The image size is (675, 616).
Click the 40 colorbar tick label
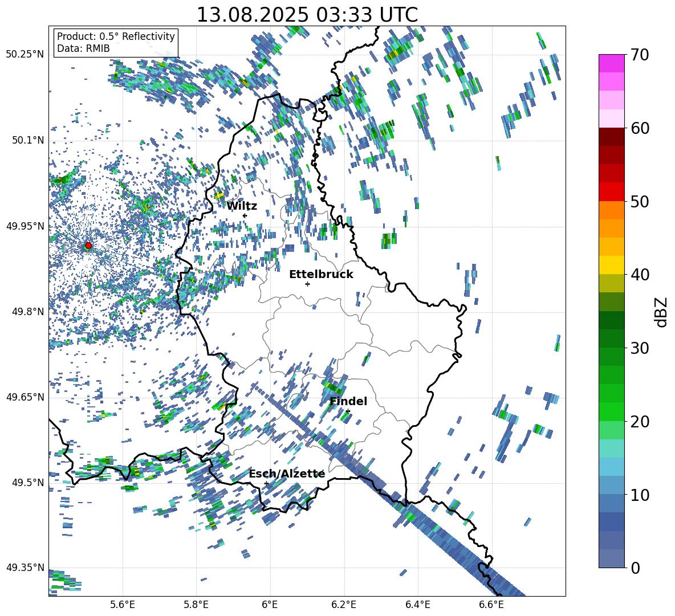coord(640,275)
